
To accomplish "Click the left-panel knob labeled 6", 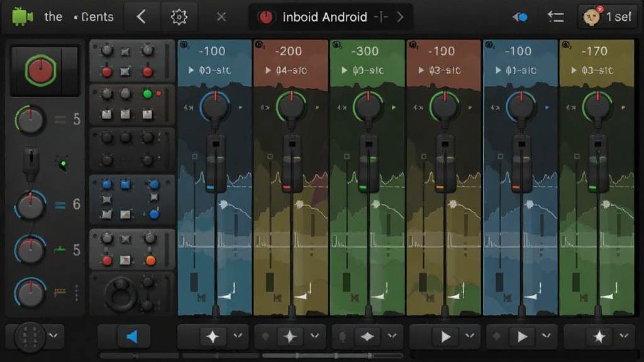I will coord(30,206).
